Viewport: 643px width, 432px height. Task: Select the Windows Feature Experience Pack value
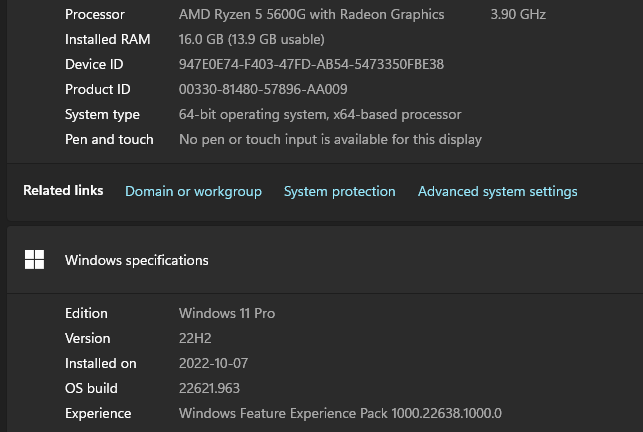coord(340,414)
